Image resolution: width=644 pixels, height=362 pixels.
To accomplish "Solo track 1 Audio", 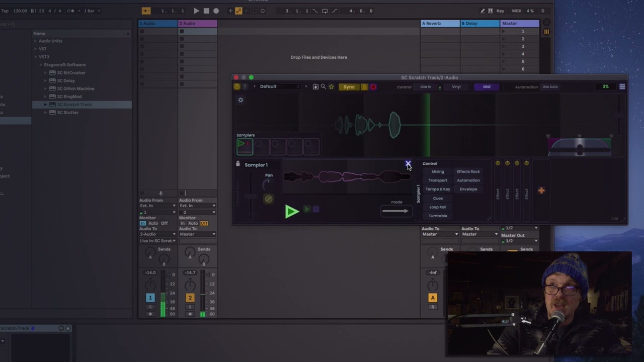I will tap(150, 307).
